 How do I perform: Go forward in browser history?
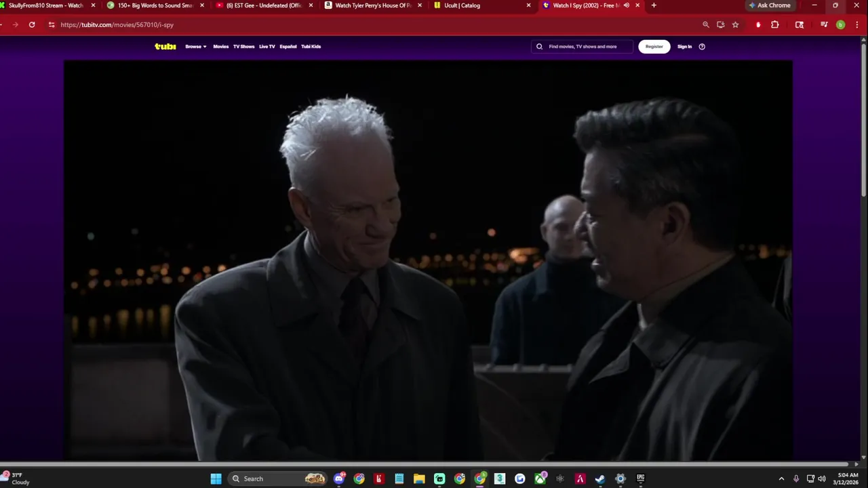[x=15, y=24]
